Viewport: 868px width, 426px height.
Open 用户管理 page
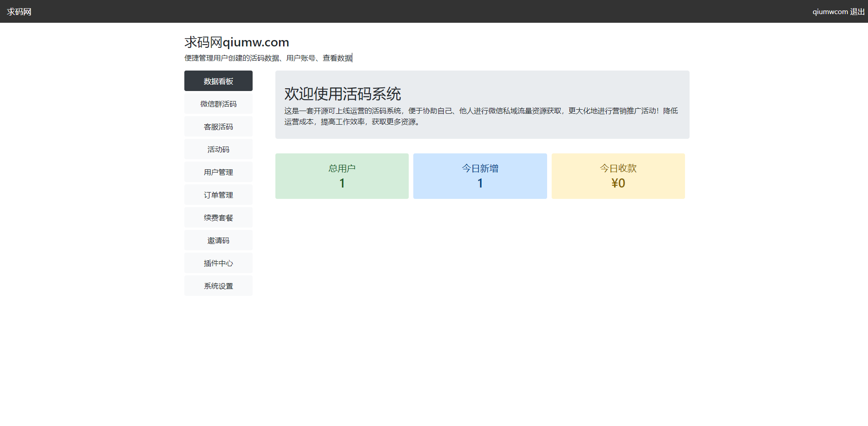click(x=218, y=172)
